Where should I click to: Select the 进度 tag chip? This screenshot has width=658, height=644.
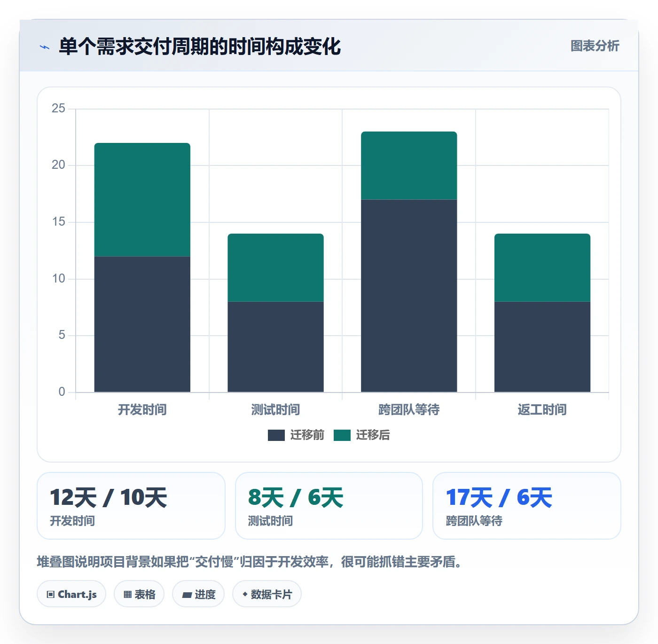tap(198, 594)
